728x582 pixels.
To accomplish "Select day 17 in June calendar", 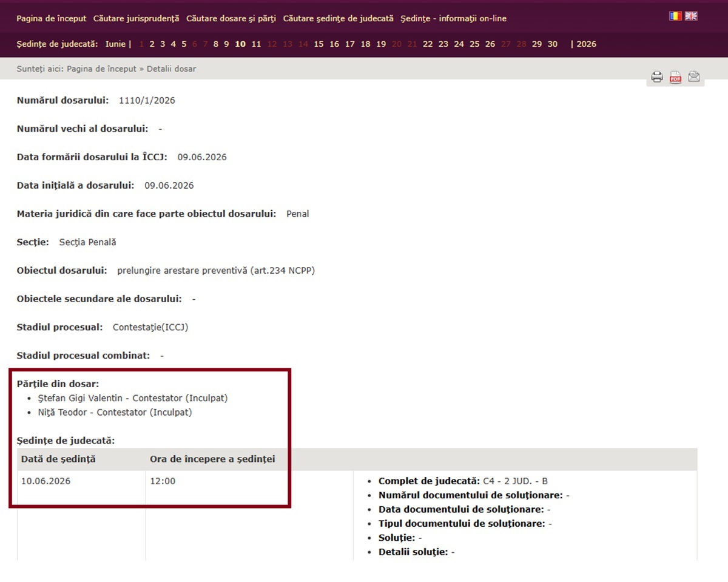I will [350, 44].
